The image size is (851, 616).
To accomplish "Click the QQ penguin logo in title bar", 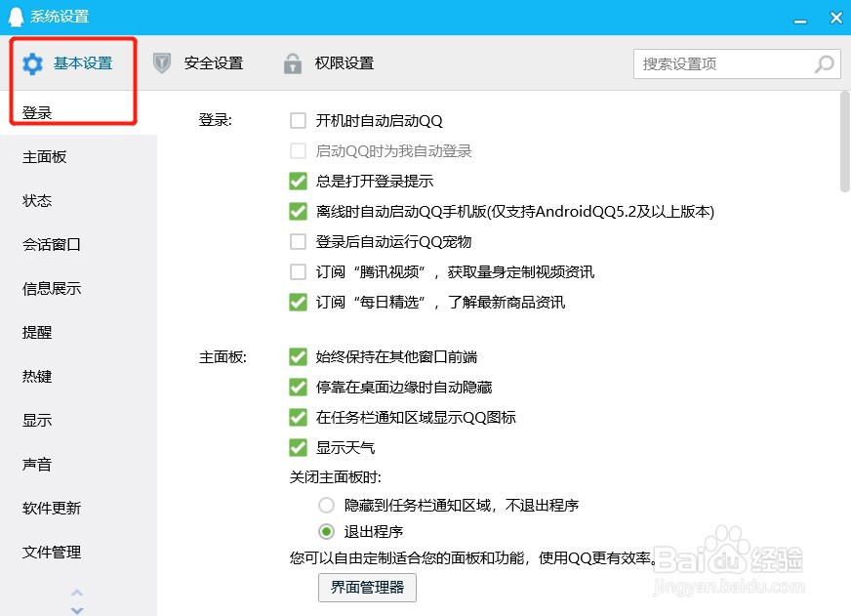I will 16,17.
